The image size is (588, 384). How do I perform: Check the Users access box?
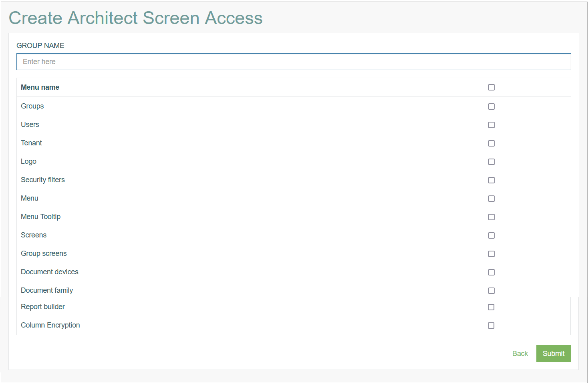click(x=491, y=125)
